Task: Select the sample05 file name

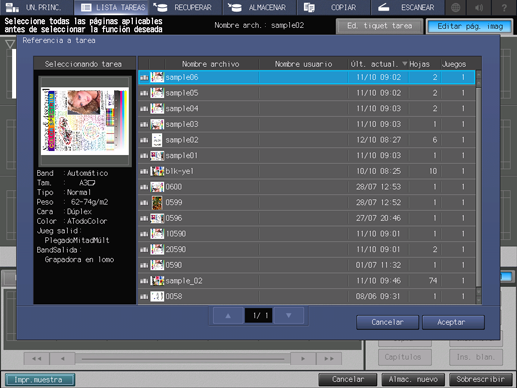Action: coord(182,93)
